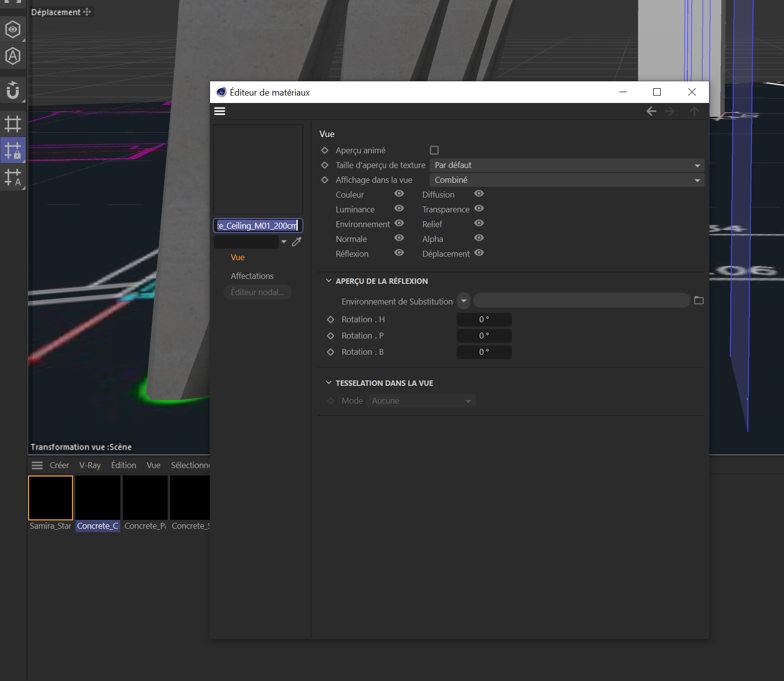Toggle Couleur channel visibility eye
The image size is (784, 681).
[x=399, y=194]
